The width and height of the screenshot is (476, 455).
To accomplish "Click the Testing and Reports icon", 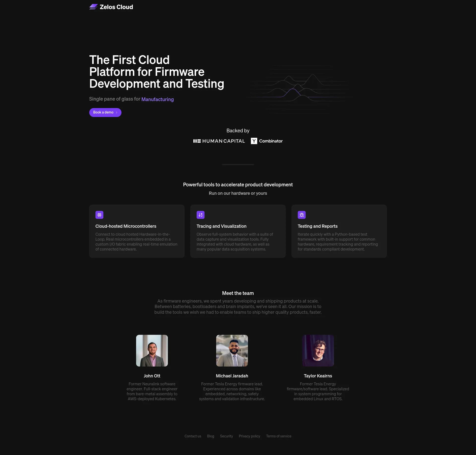I will pos(302,215).
